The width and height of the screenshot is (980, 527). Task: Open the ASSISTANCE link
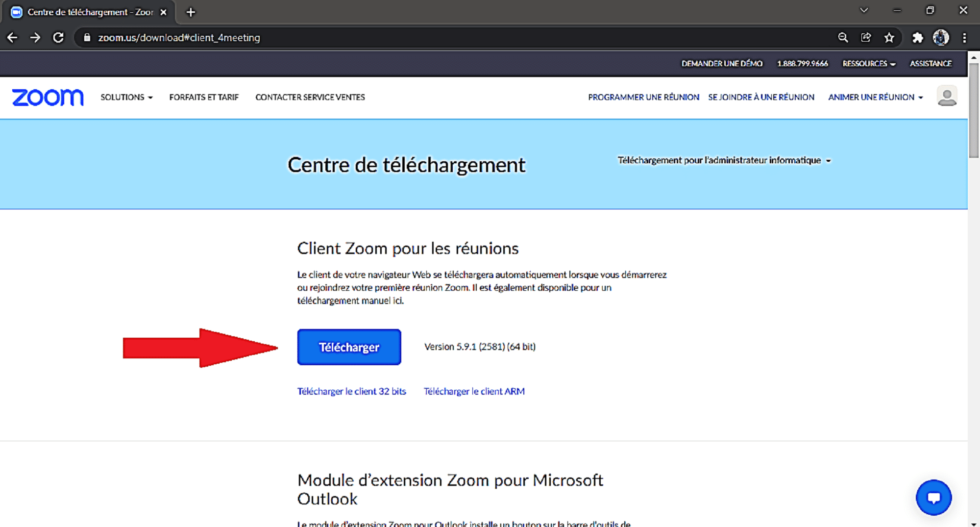tap(931, 64)
